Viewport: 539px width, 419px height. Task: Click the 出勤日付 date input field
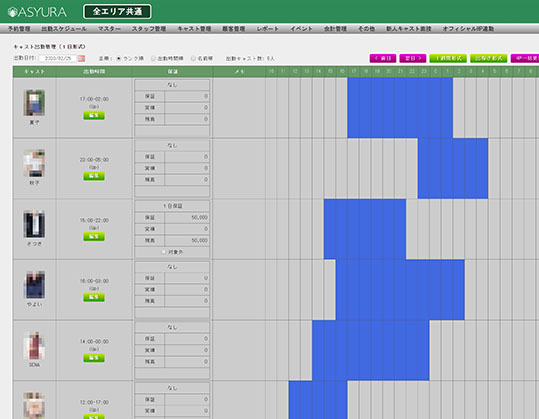[57, 58]
